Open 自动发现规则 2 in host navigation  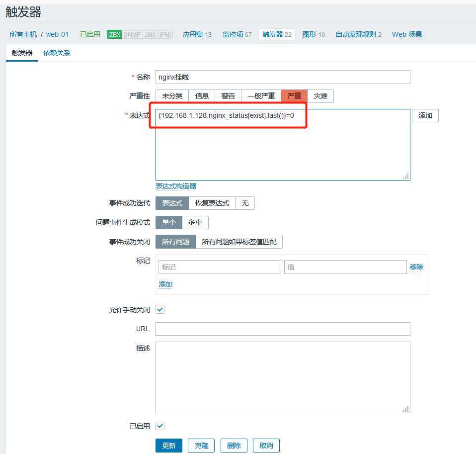pyautogui.click(x=359, y=34)
